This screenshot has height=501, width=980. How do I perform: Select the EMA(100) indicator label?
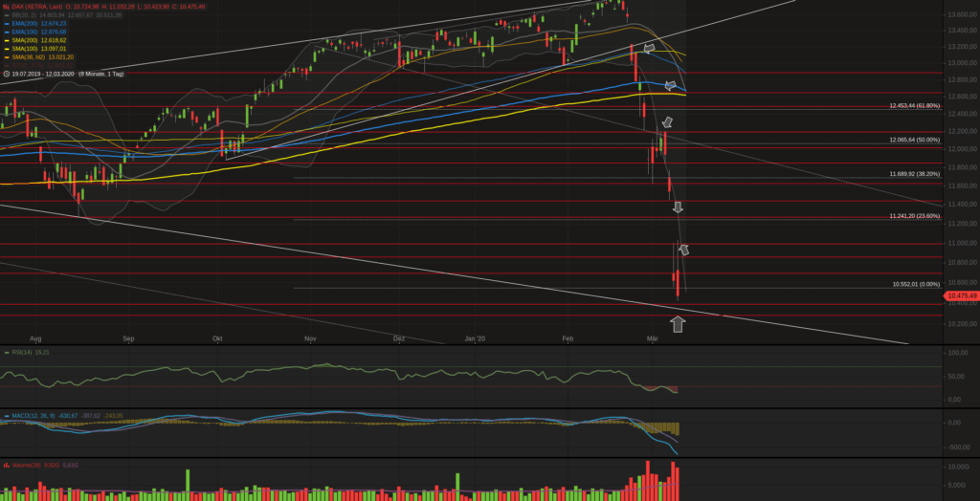coord(25,32)
